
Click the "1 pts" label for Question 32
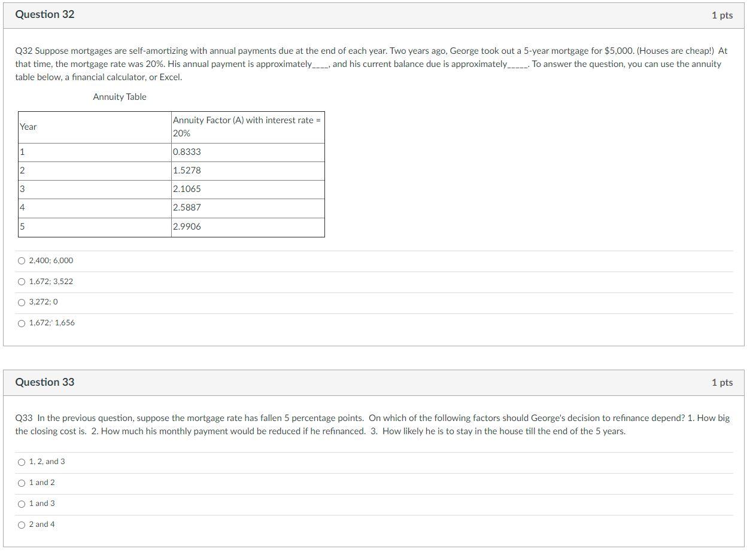(722, 16)
